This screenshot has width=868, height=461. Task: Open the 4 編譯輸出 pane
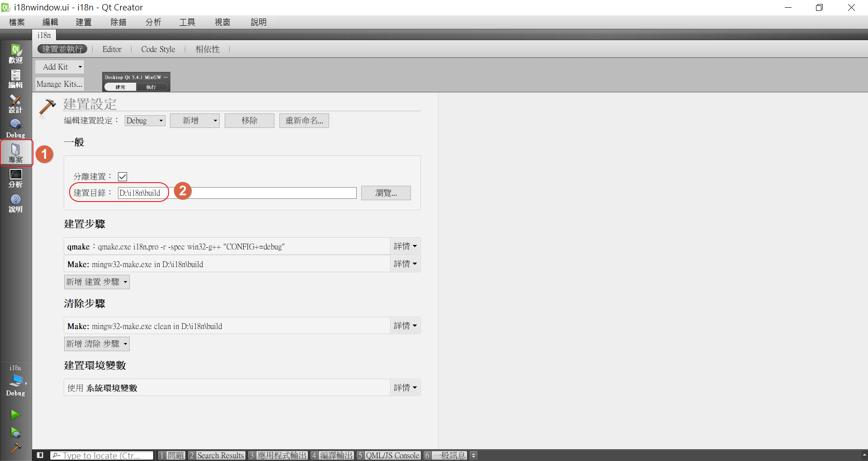click(332, 456)
